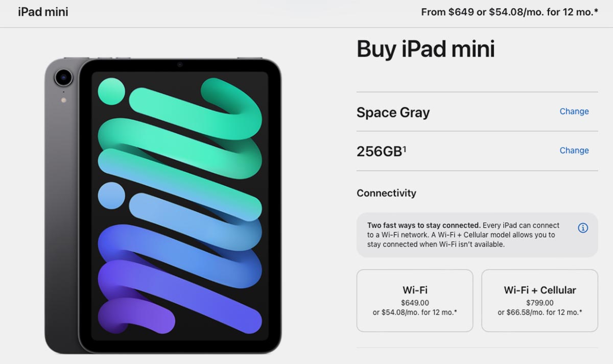613x364 pixels.
Task: Click the Buy iPad mini heading
Action: (426, 49)
